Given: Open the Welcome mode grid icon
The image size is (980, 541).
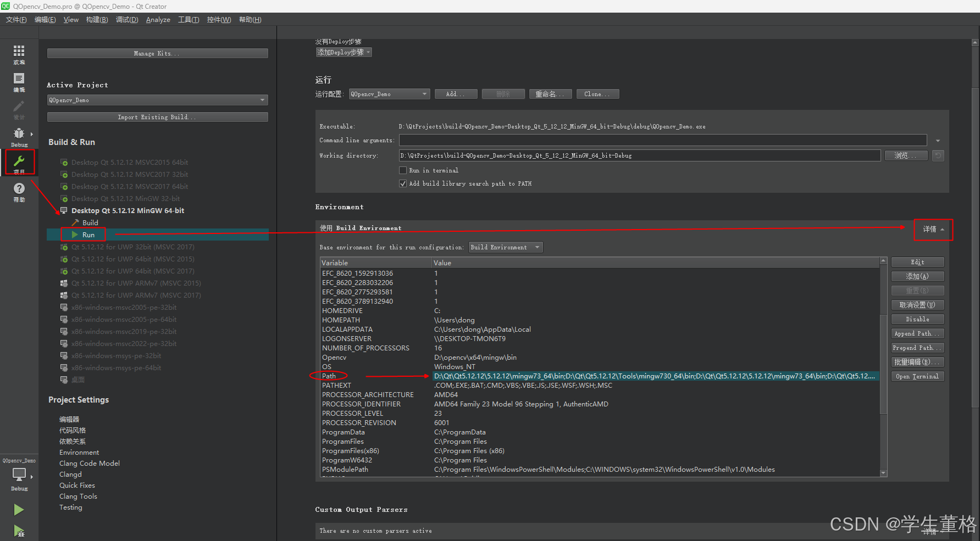Looking at the screenshot, I should [x=19, y=51].
